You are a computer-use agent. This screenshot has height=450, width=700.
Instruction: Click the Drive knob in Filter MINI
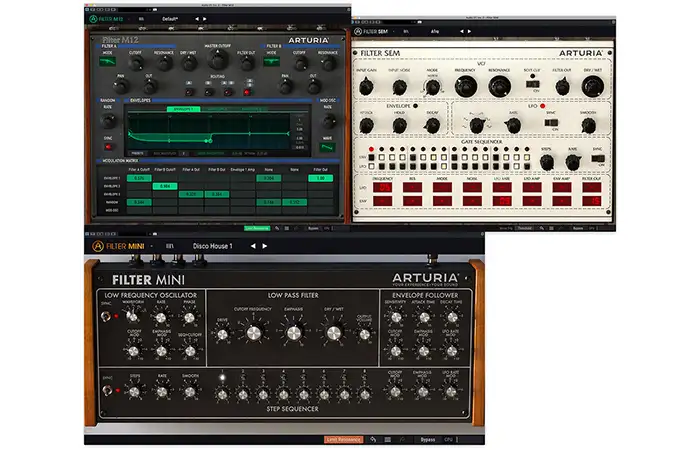click(x=222, y=334)
